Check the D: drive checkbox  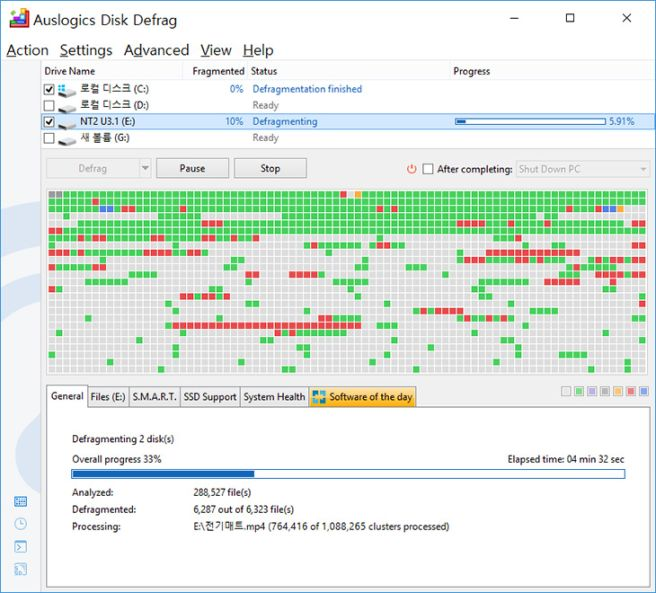[49, 105]
